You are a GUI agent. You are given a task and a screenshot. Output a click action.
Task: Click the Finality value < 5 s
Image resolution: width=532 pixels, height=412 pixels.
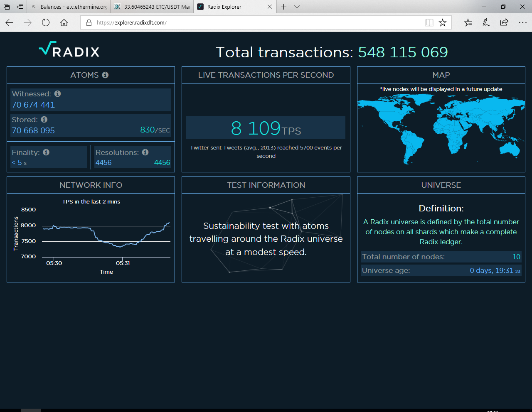[x=19, y=162]
